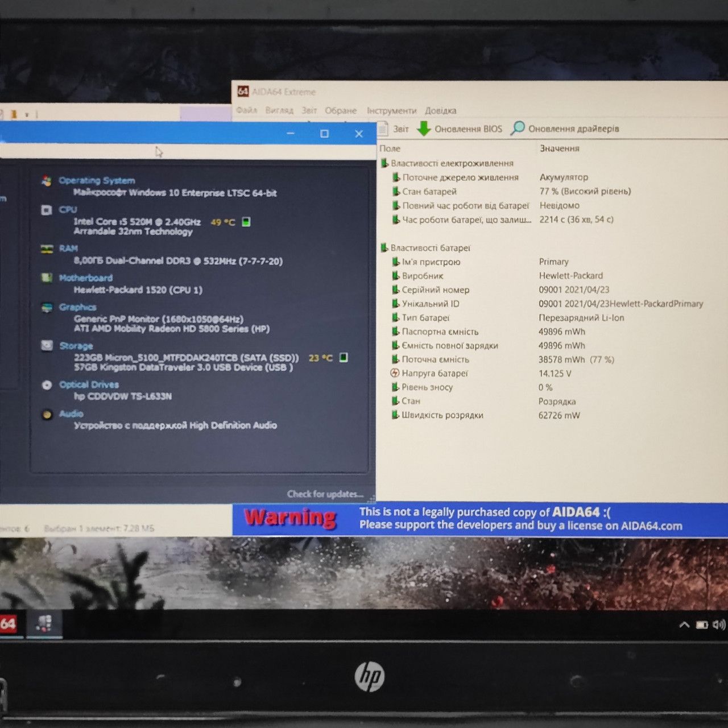
Task: Select the value 38578 mWh (77 %)
Action: 576,359
